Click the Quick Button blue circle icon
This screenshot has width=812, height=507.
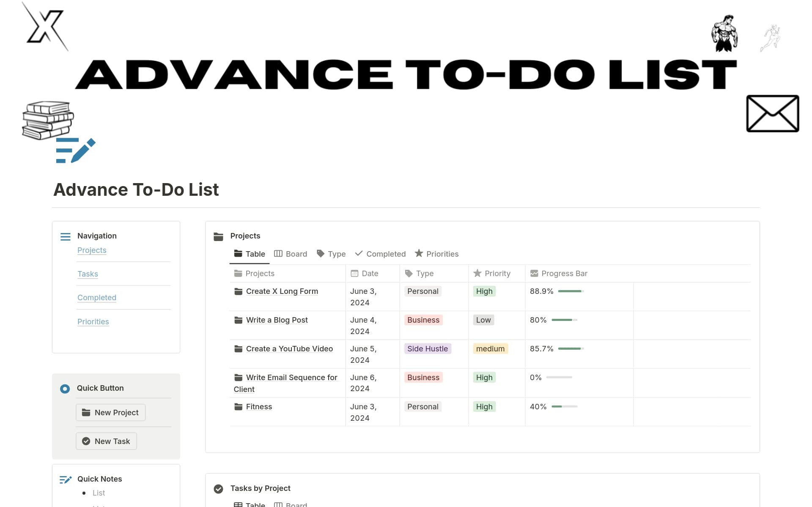[65, 389]
